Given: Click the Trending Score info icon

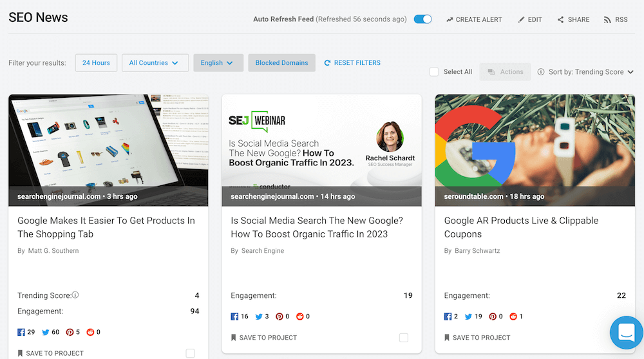Looking at the screenshot, I should pos(75,295).
